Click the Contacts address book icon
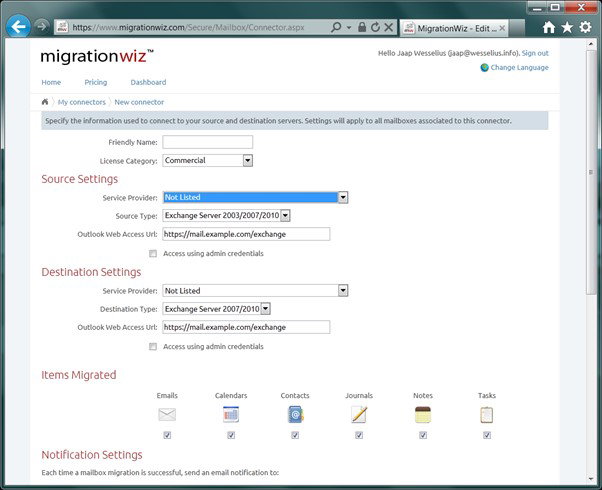 point(295,415)
